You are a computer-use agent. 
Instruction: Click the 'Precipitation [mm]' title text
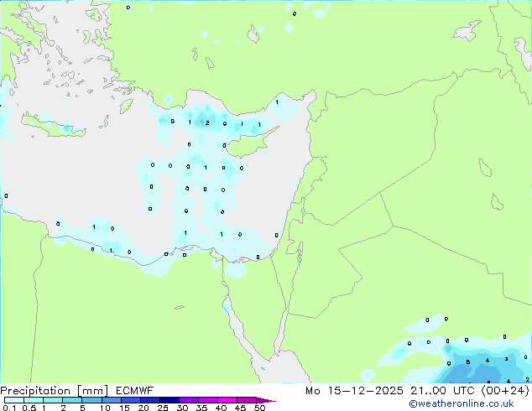click(x=55, y=391)
